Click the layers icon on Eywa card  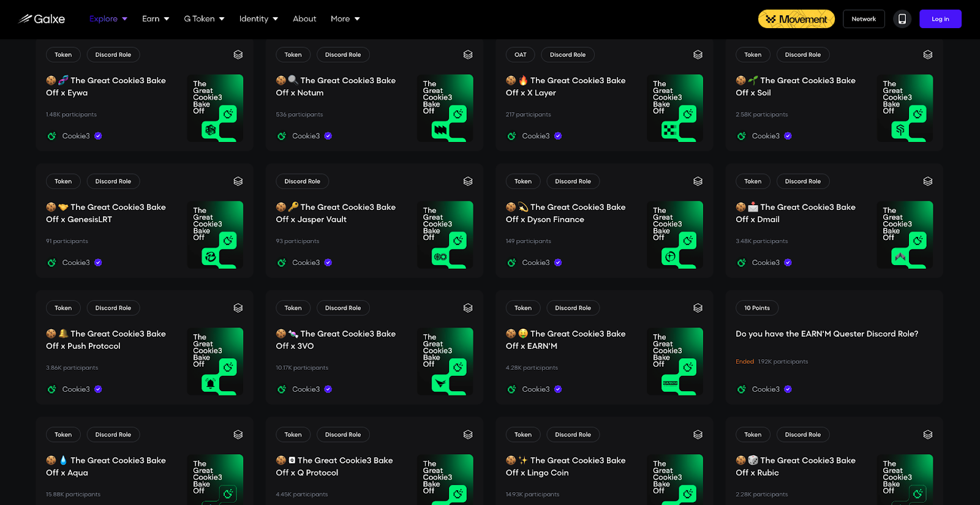click(x=238, y=55)
